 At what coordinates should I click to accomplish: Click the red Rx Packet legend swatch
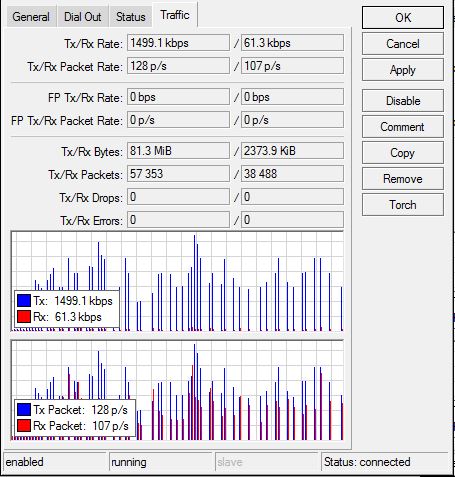pyautogui.click(x=24, y=425)
